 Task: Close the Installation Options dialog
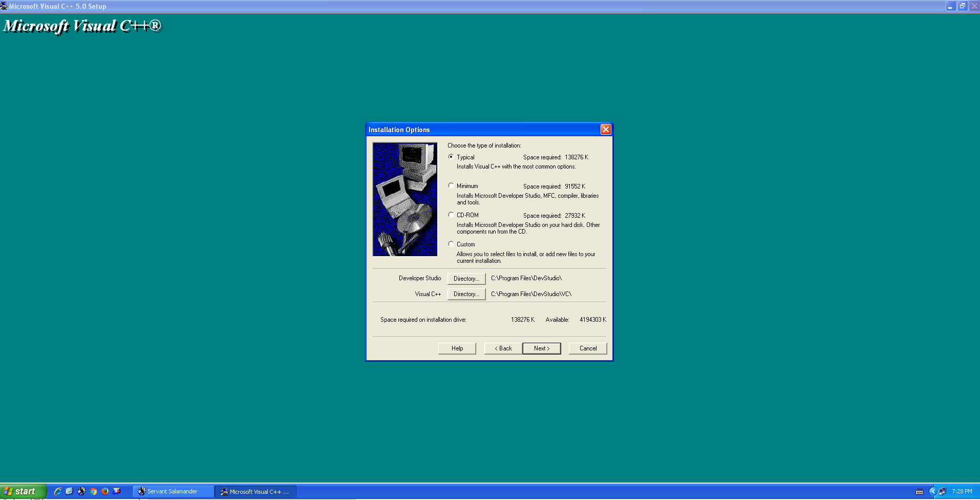(606, 130)
